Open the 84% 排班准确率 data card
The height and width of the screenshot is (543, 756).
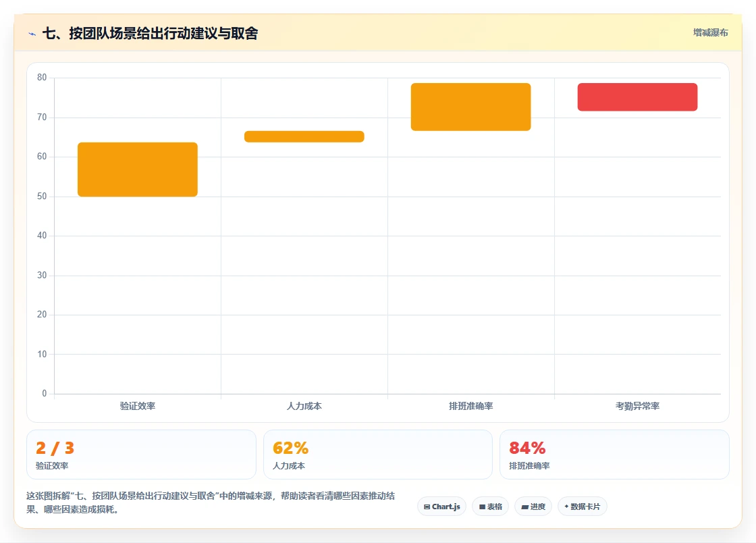pos(614,455)
